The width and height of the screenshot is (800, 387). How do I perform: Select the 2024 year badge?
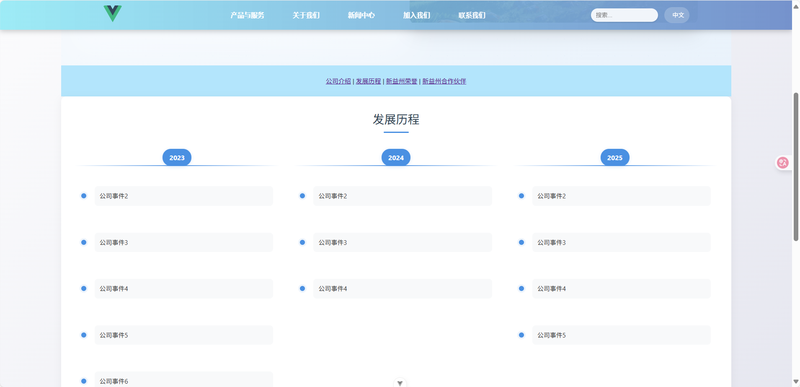[396, 158]
